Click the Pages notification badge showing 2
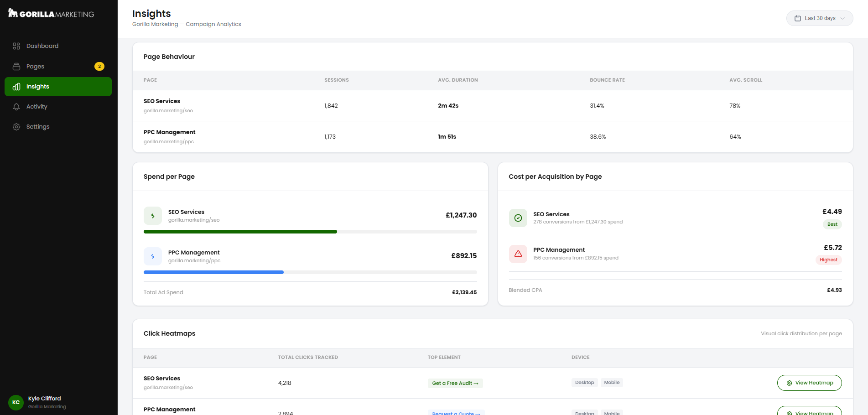The image size is (868, 415). coord(99,67)
